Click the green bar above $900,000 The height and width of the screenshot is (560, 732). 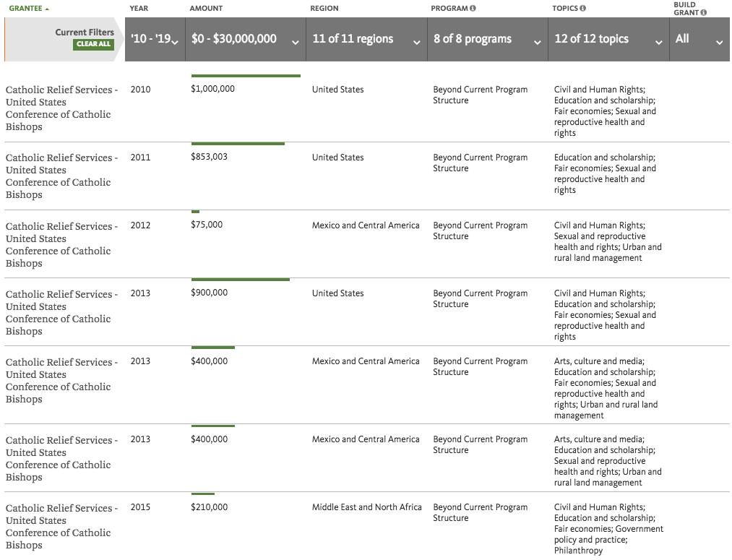point(241,280)
